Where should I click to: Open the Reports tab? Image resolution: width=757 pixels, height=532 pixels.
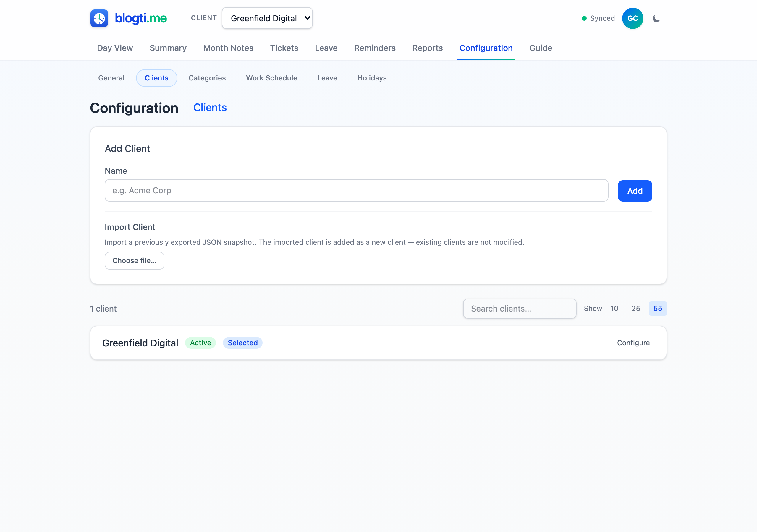pos(427,48)
